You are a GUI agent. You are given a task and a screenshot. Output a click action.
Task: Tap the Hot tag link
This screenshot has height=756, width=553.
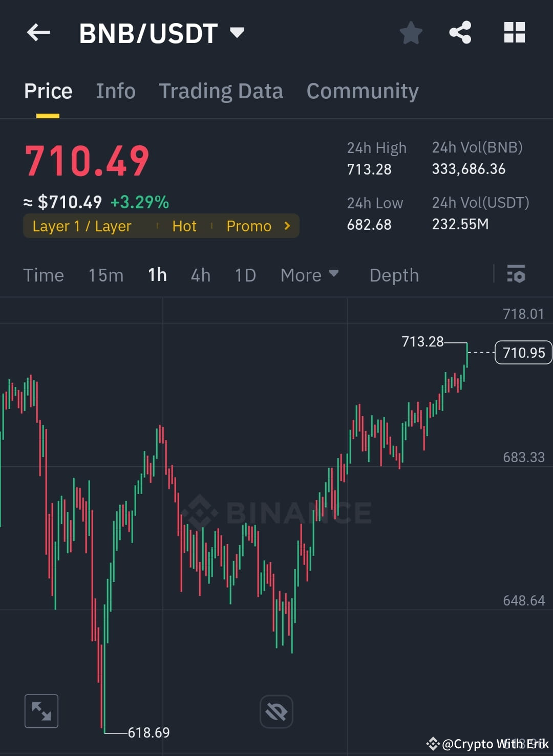click(184, 226)
